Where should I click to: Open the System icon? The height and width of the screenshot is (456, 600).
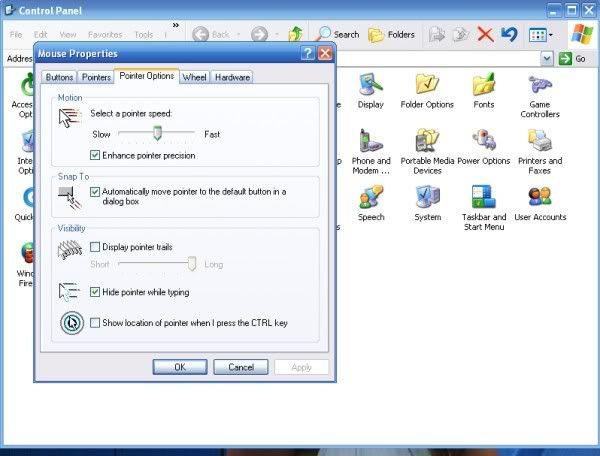tap(427, 203)
